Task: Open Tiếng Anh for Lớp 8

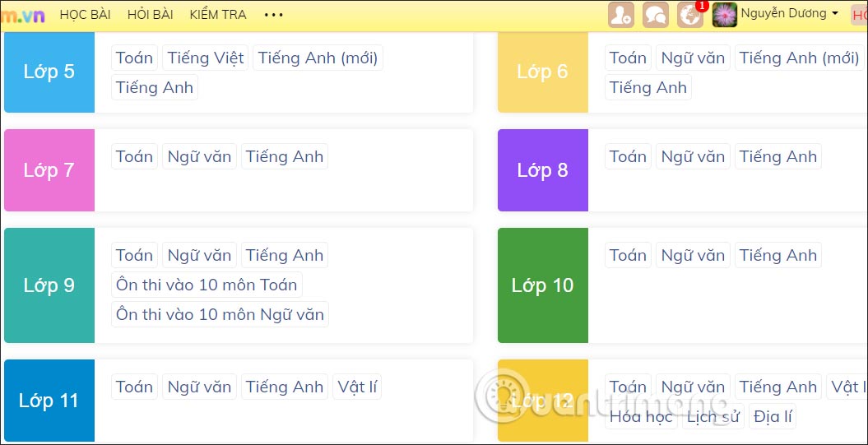Action: coord(778,156)
